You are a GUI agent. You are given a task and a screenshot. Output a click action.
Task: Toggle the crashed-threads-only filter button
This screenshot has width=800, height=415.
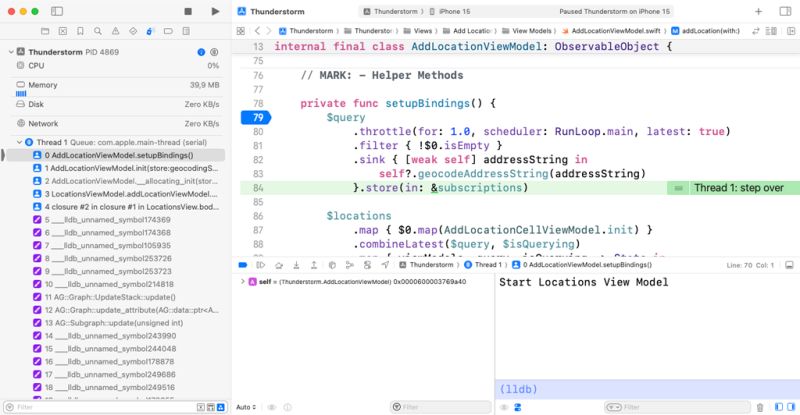point(201,407)
